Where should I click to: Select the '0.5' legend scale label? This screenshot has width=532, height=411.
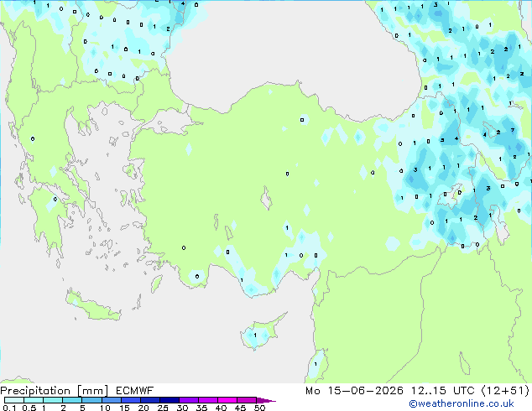[x=29, y=408]
